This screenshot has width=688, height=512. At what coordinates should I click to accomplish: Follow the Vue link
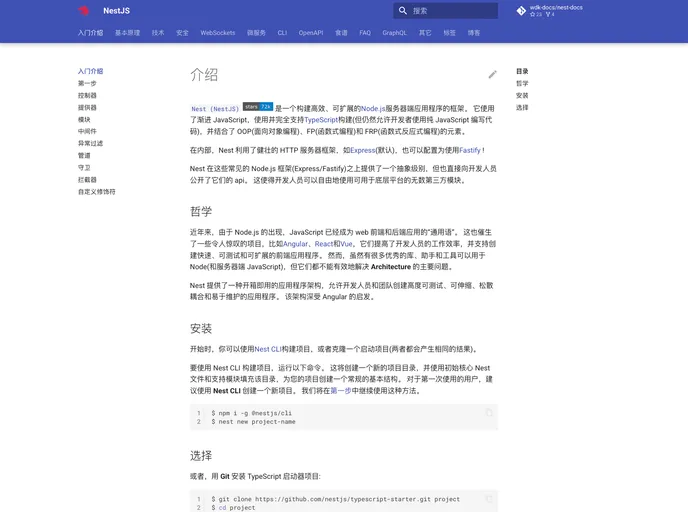click(346, 244)
